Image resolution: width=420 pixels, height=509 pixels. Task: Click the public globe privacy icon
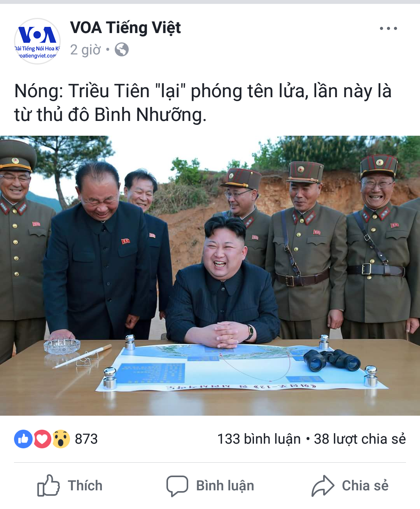(x=122, y=50)
